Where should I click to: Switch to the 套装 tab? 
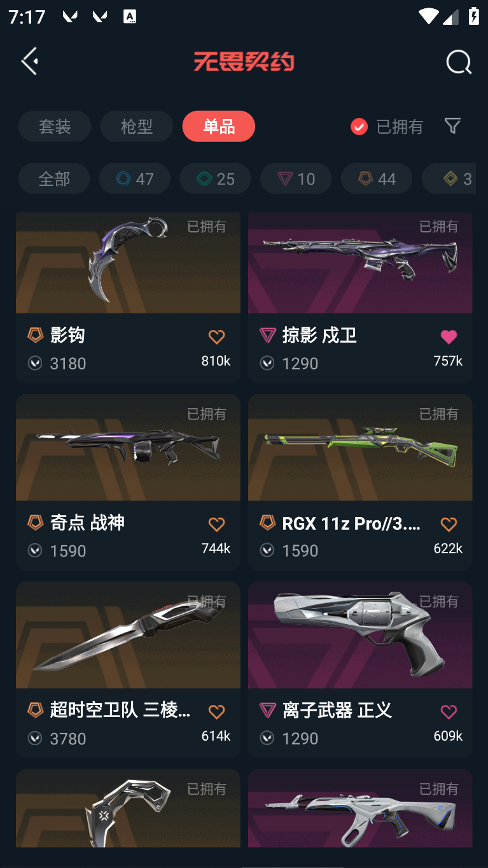[x=55, y=126]
